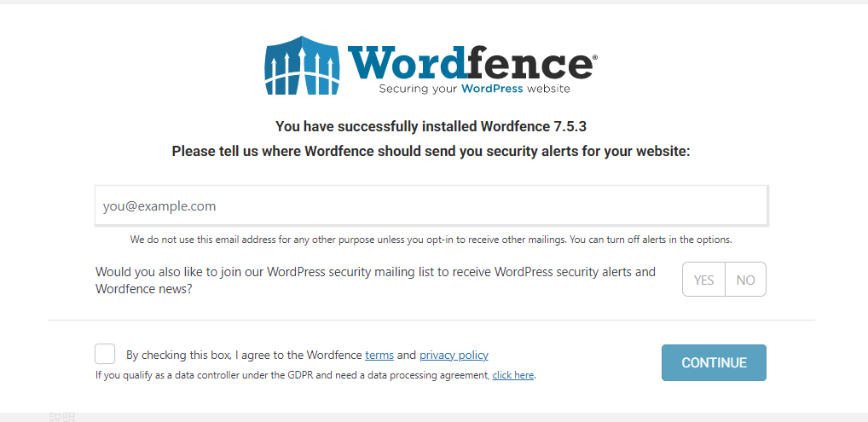This screenshot has height=422, width=868.
Task: Click the Wordfence wordmark text
Action: pos(470,63)
